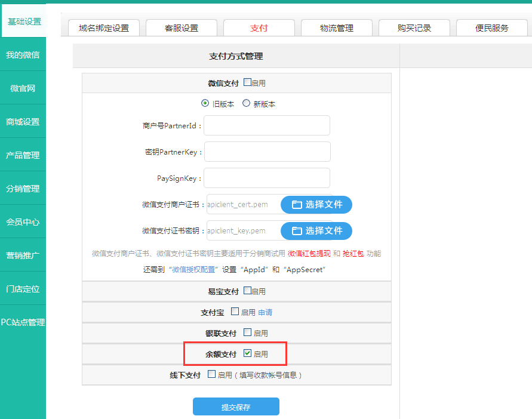Focus the PaySignKey text field
This screenshot has width=532, height=419.
[267, 178]
